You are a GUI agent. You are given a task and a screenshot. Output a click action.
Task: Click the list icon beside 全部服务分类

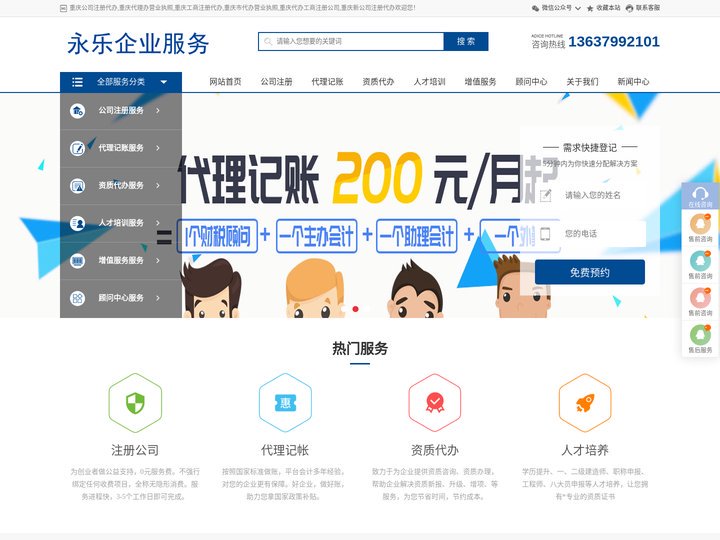77,82
